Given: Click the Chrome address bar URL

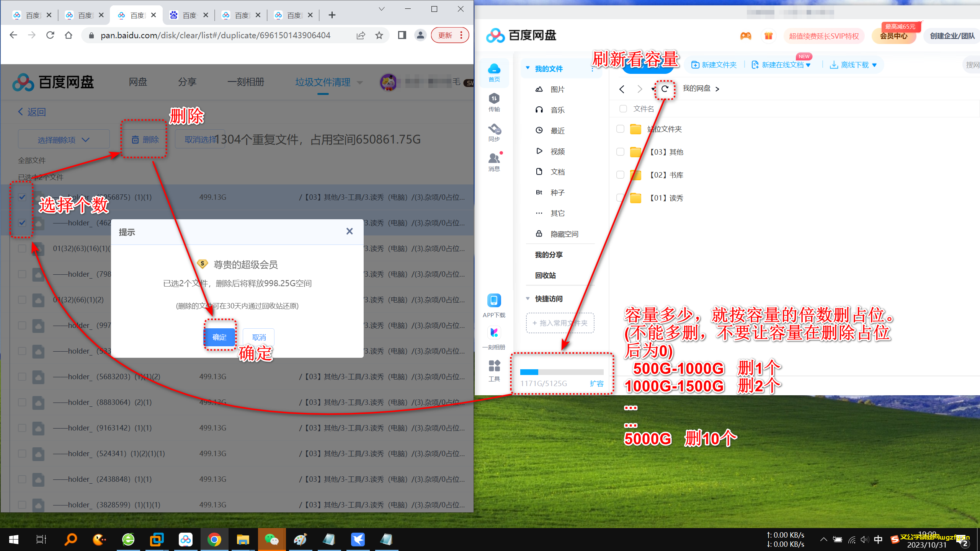Looking at the screenshot, I should (x=216, y=35).
